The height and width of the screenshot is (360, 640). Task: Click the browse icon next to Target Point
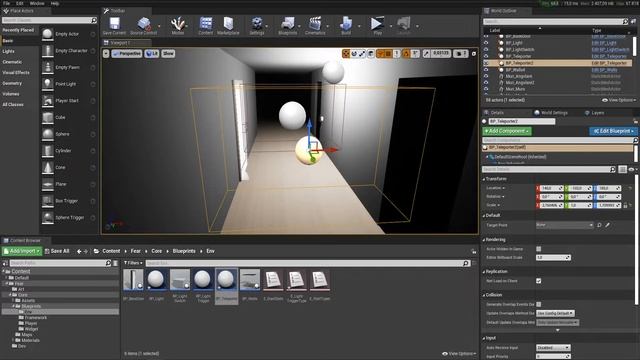click(x=599, y=225)
